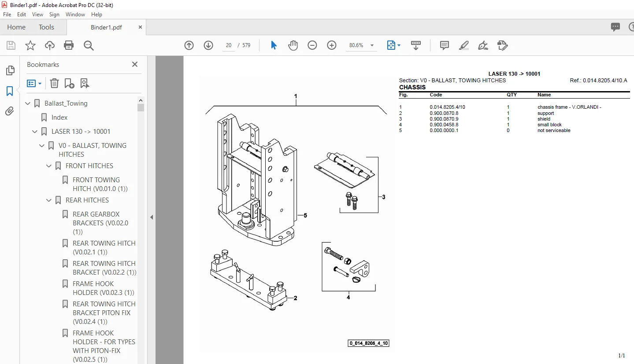
Task: Go to the previous page arrow
Action: coord(189,45)
